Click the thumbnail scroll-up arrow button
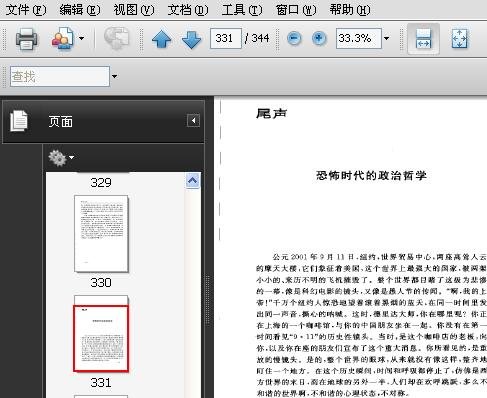 tap(193, 181)
